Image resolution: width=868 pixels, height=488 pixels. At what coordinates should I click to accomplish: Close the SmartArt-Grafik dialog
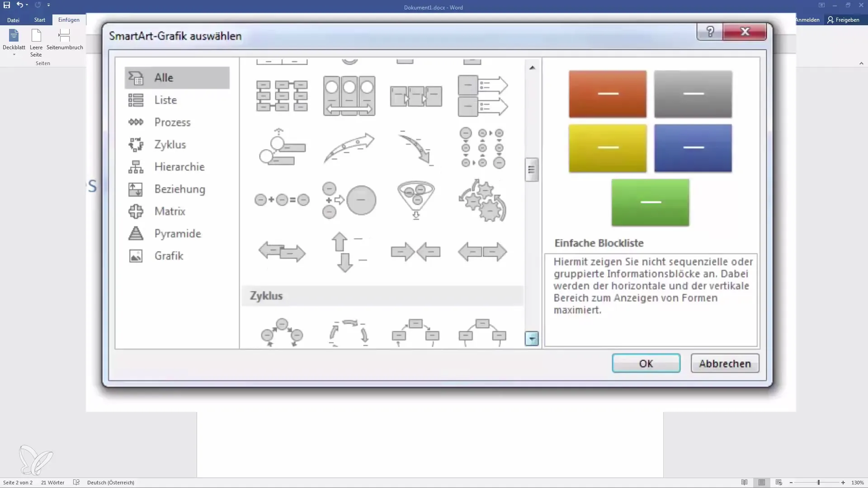click(745, 32)
